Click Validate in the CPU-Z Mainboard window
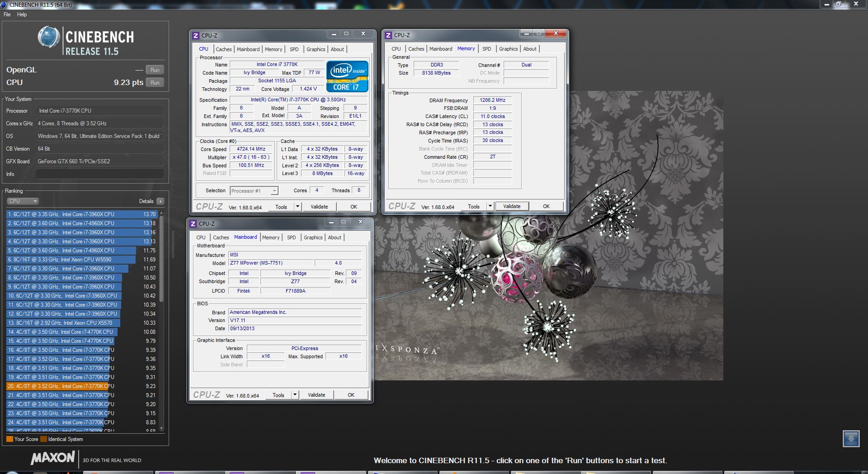 [x=316, y=395]
